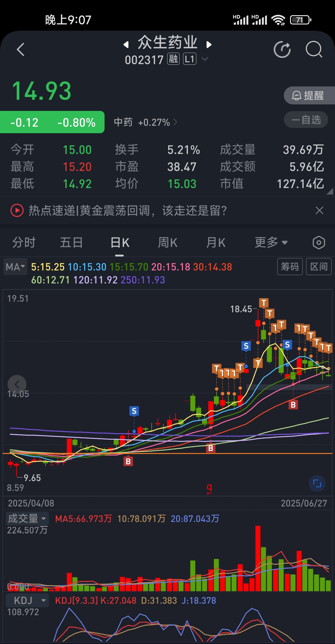Viewport: 335px width, 644px height.
Task: Pan chart left with round arrow button
Action: click(17, 384)
